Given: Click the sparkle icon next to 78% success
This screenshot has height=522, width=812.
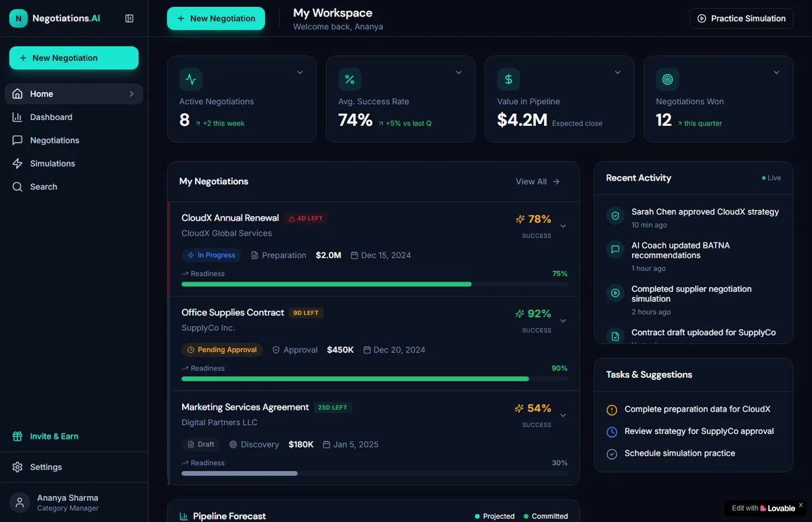Looking at the screenshot, I should point(520,219).
